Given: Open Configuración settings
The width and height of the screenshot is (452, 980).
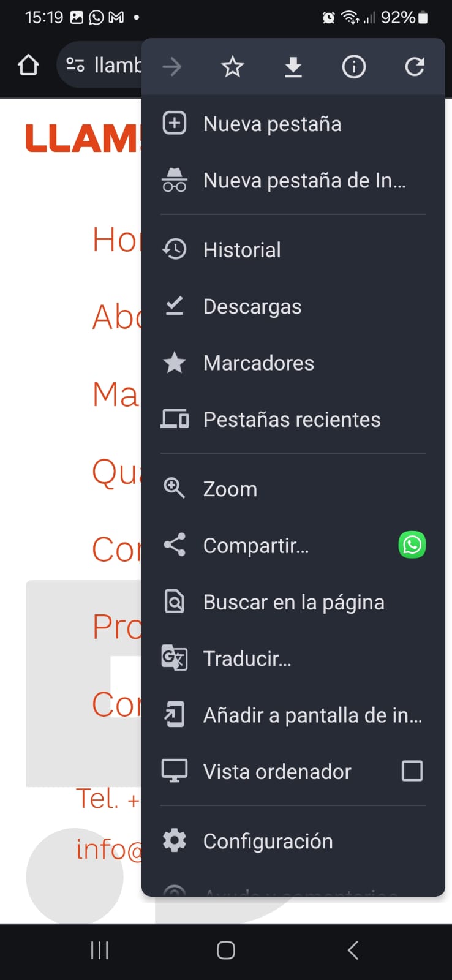Looking at the screenshot, I should pyautogui.click(x=268, y=842).
